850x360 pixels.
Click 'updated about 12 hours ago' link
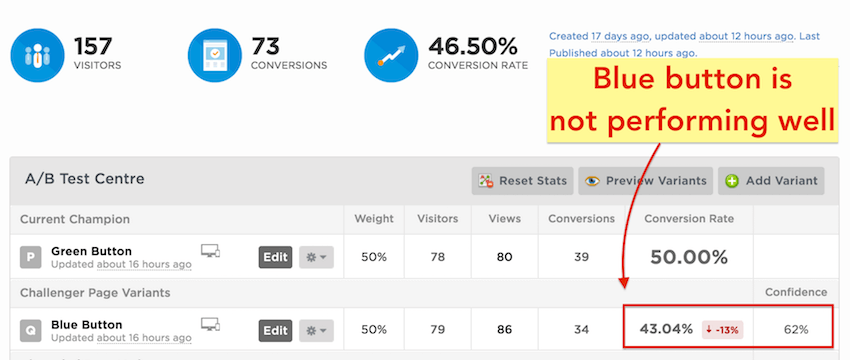pyautogui.click(x=724, y=36)
